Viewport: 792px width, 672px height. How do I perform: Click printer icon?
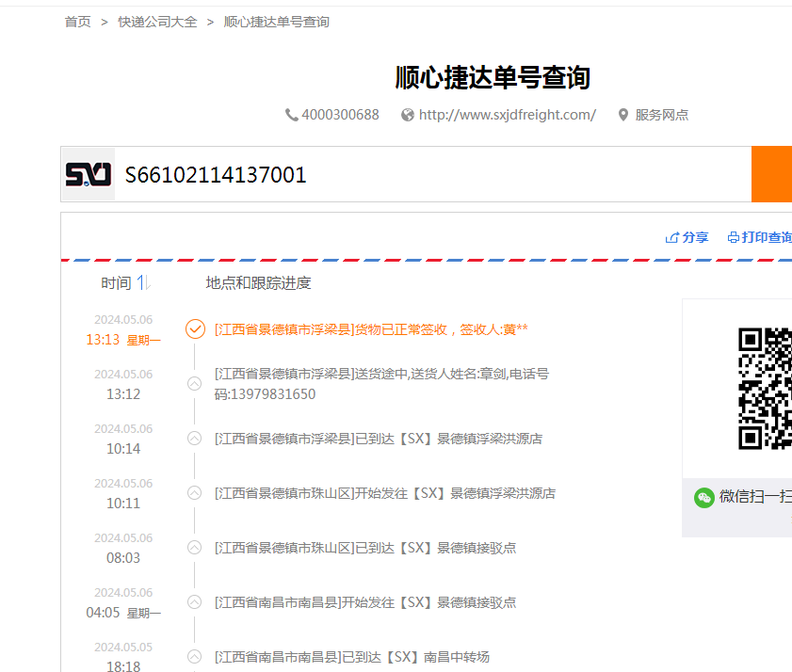pos(734,237)
